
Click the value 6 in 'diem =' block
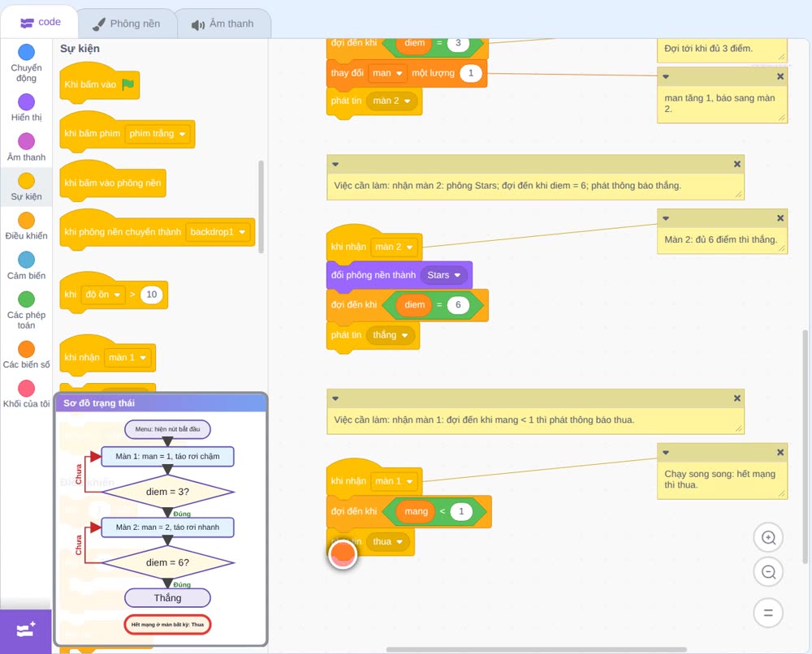[x=458, y=305]
